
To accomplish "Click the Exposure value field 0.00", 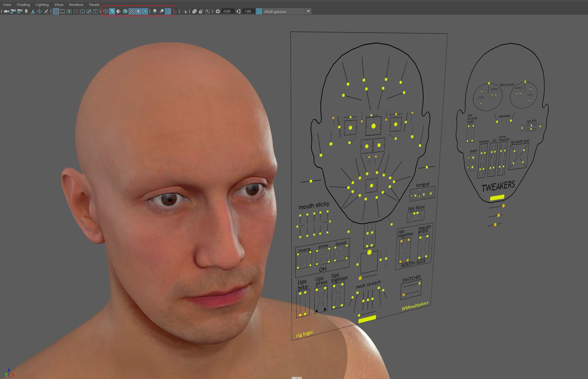I will click(228, 11).
